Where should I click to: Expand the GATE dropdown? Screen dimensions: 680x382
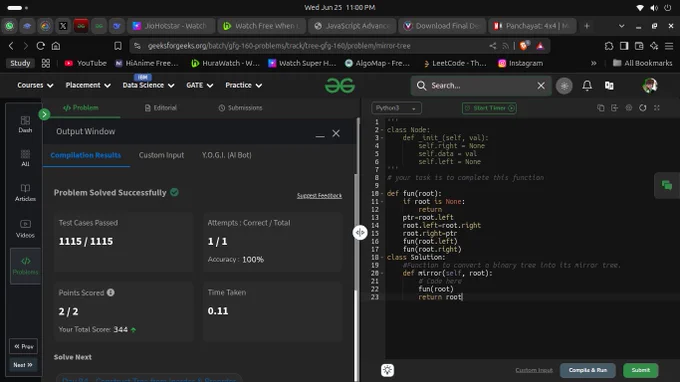[x=199, y=85]
